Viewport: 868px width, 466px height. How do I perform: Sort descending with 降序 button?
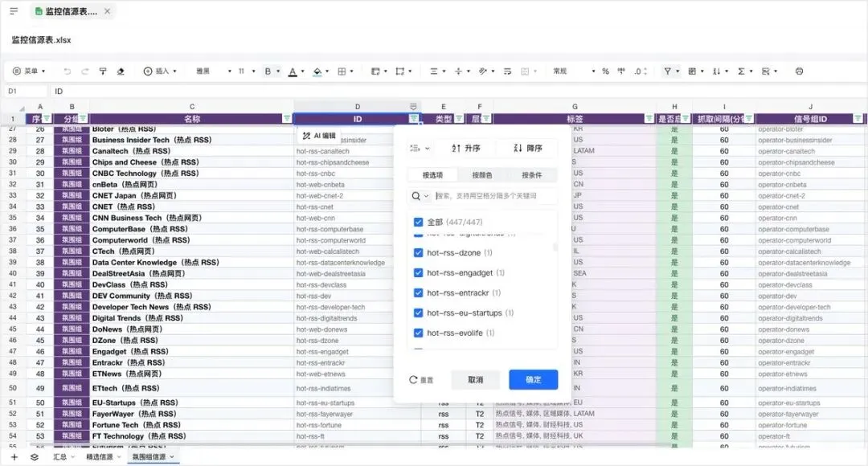527,149
